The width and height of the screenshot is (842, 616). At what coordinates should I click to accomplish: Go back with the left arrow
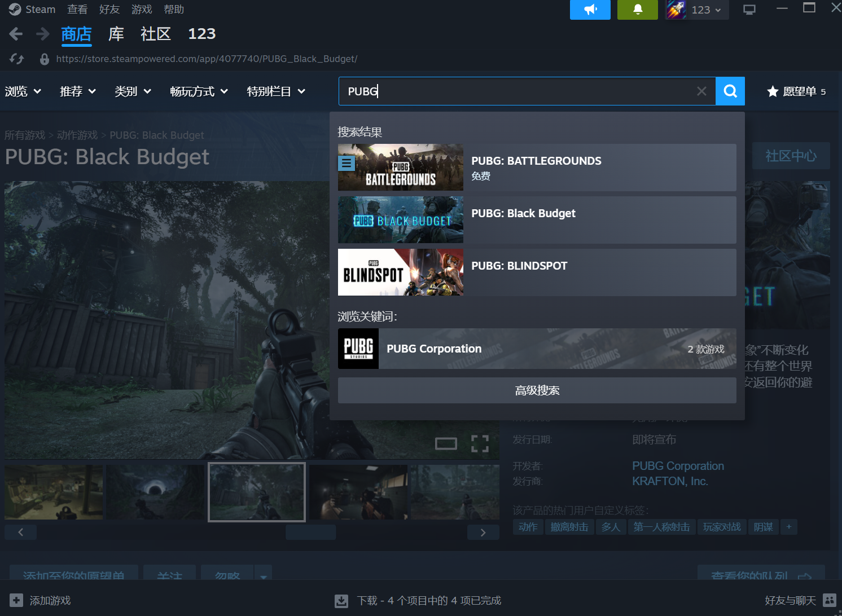[16, 34]
